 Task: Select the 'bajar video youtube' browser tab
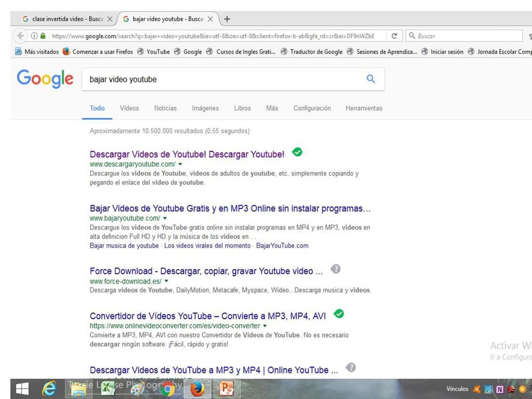pos(168,19)
